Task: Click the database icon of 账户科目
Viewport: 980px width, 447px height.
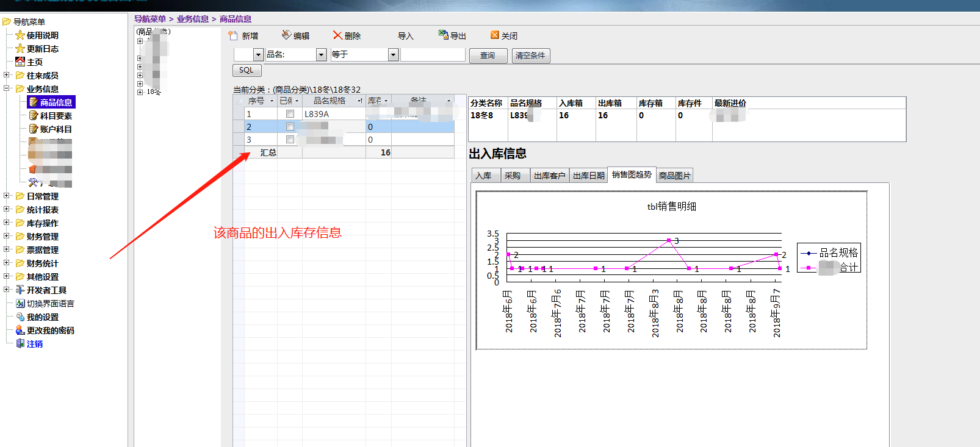Action: click(34, 129)
